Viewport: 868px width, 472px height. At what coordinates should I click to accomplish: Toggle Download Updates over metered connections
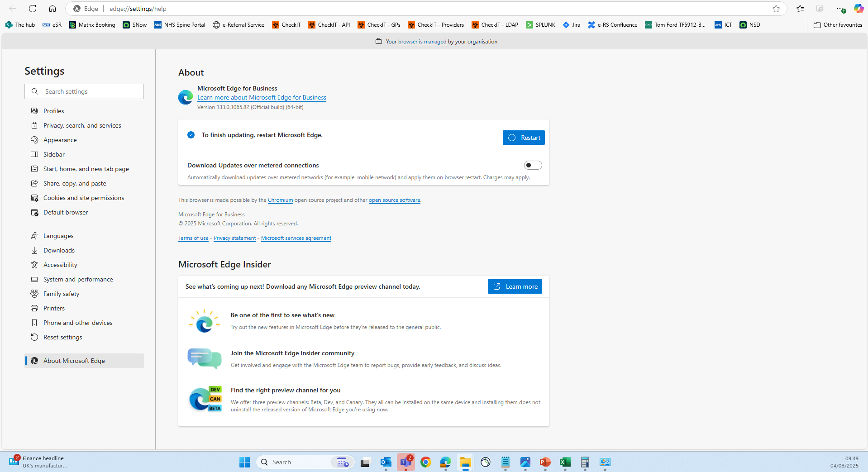533,165
